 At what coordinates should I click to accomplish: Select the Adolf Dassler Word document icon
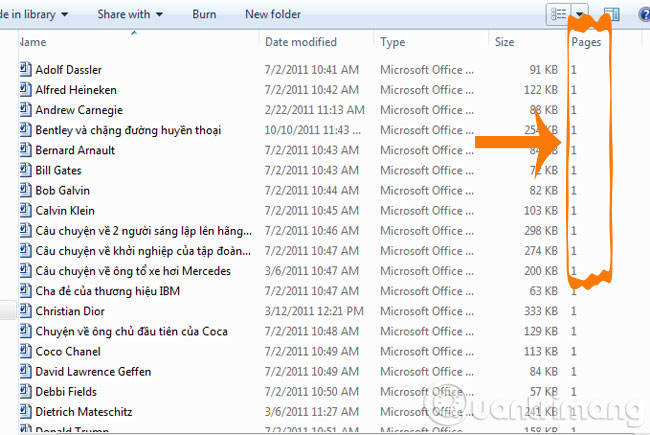[26, 69]
